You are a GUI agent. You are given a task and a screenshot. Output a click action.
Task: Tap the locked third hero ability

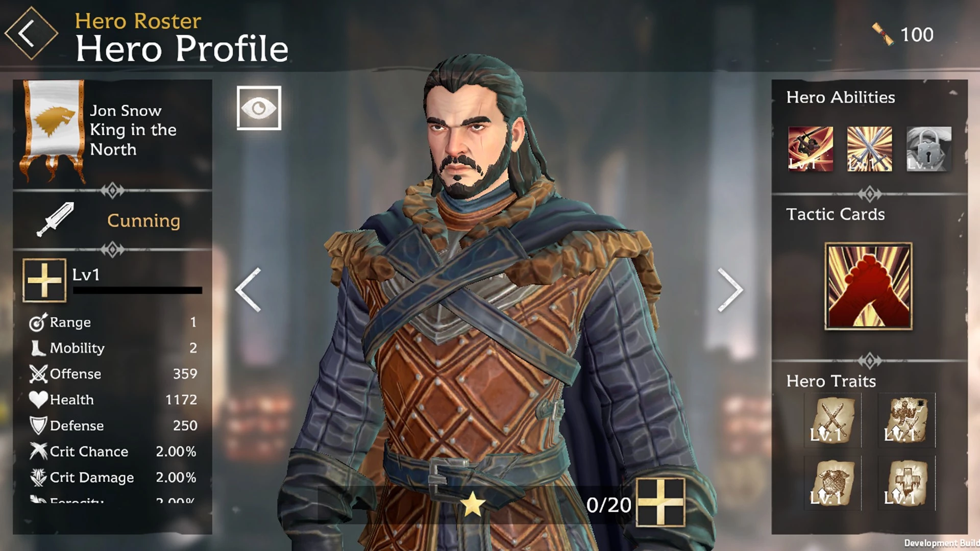tap(928, 149)
